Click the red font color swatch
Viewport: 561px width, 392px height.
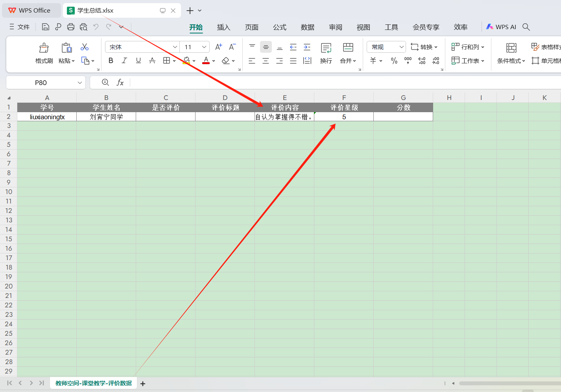(206, 61)
